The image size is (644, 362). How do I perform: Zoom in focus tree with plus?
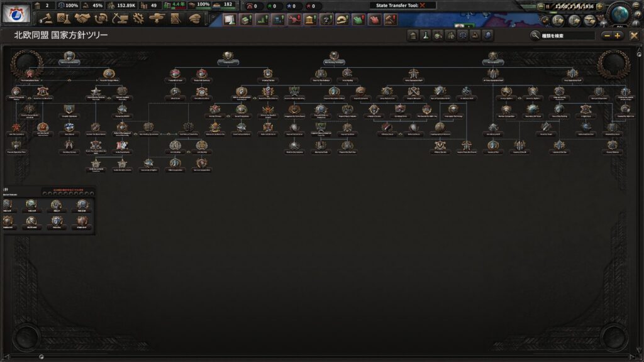(x=618, y=36)
